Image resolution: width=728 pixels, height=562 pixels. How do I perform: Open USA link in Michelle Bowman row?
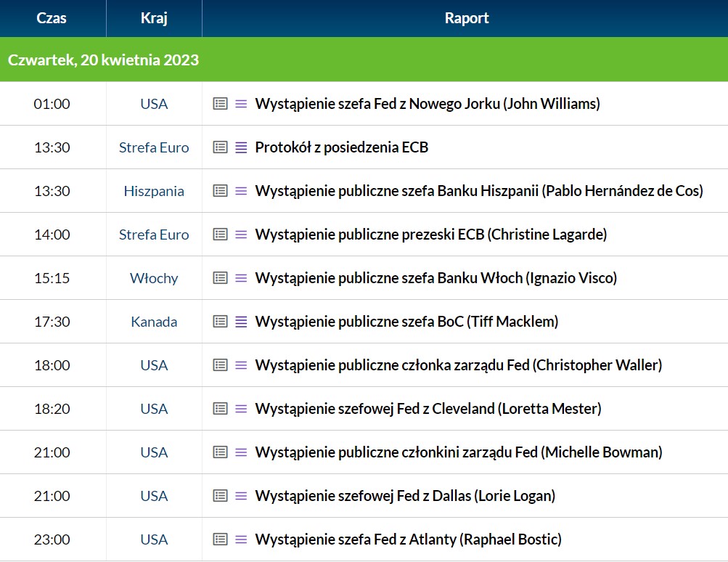[x=154, y=452]
